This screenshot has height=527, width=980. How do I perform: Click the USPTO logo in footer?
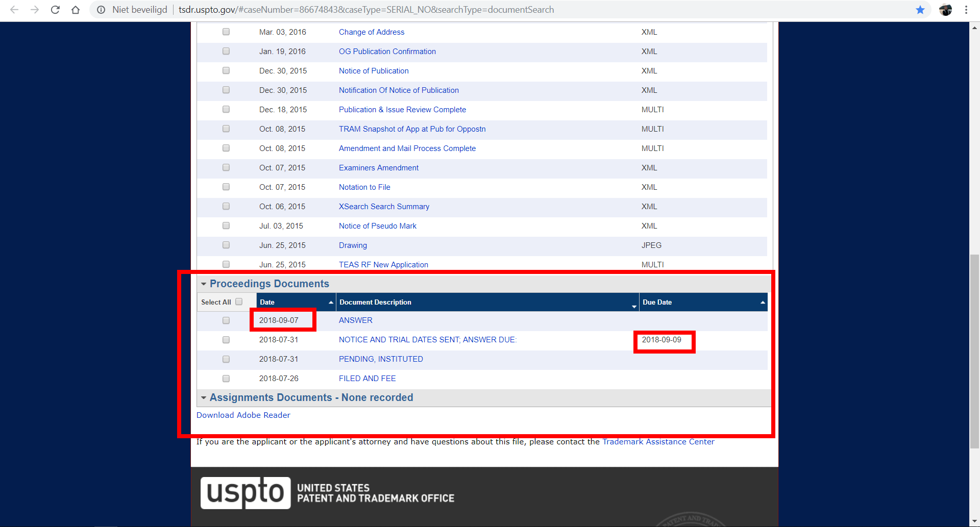click(246, 493)
